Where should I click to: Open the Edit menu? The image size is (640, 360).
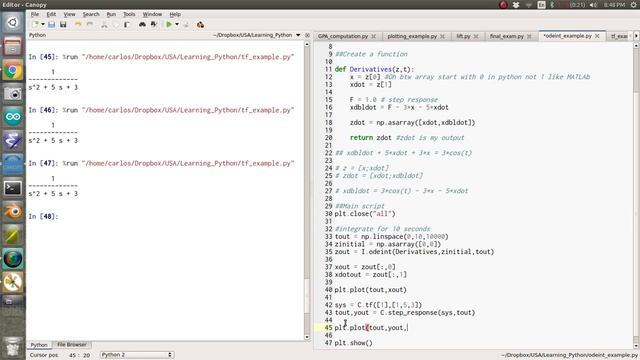(51, 14)
